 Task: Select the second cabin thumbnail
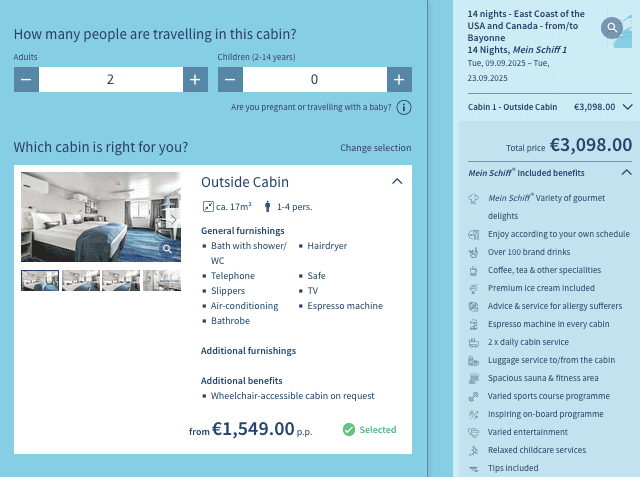pos(80,280)
